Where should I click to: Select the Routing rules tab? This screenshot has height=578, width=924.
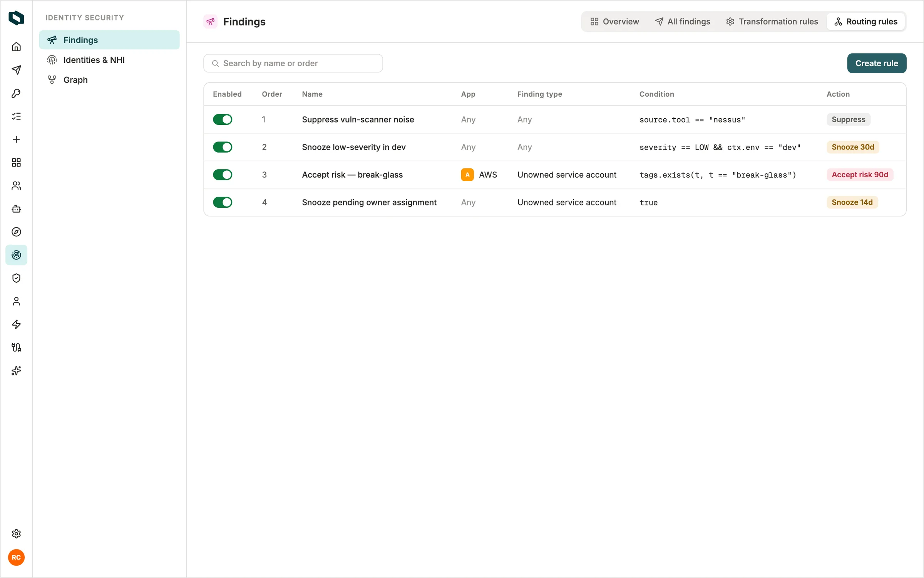point(866,22)
